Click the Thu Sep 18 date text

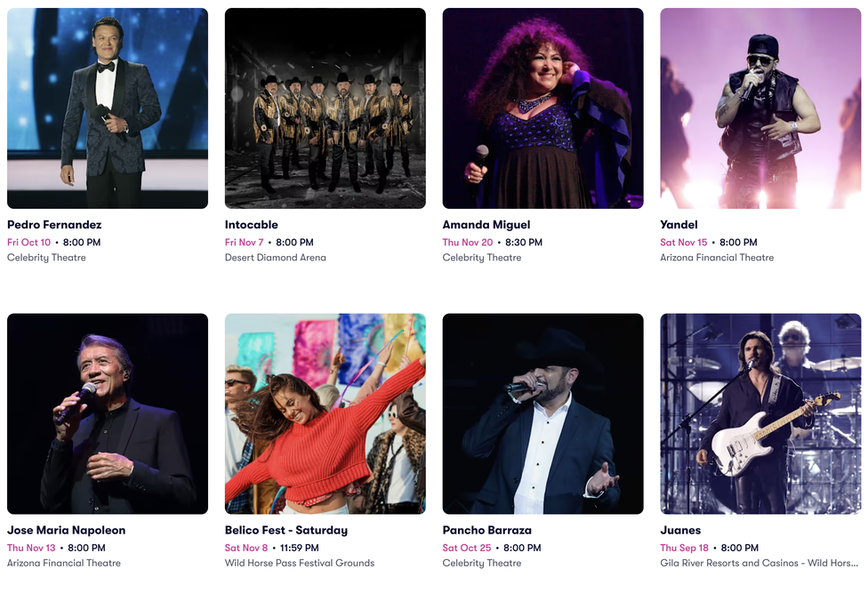684,548
